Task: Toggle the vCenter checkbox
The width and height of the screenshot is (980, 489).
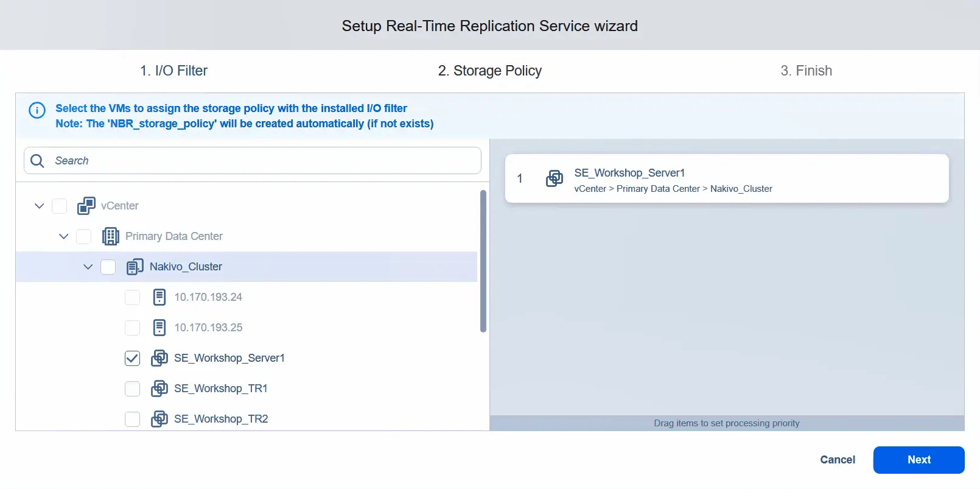Action: tap(59, 206)
